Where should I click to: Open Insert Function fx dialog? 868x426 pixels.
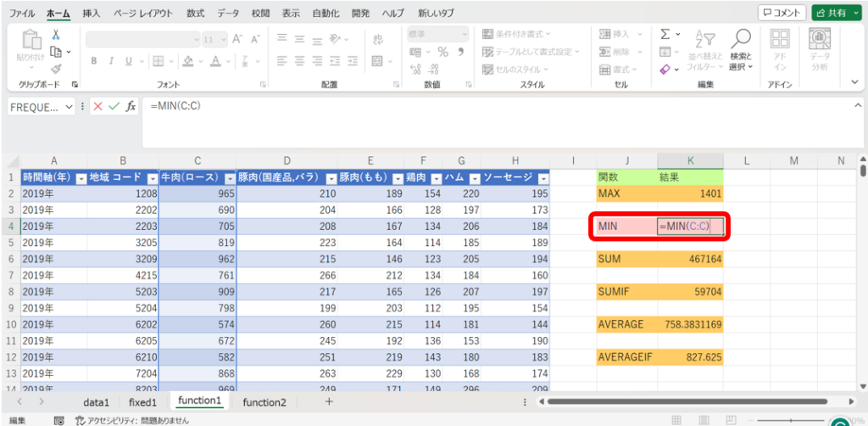click(131, 106)
